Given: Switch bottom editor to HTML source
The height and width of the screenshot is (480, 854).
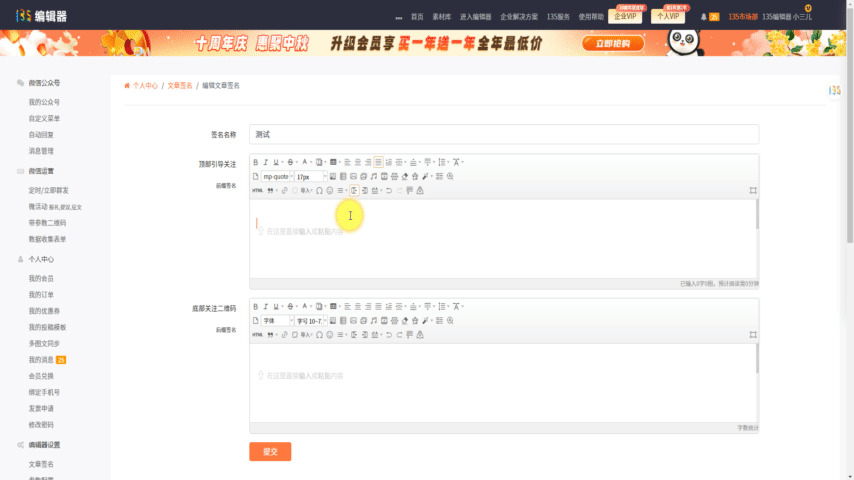Looking at the screenshot, I should pos(258,335).
